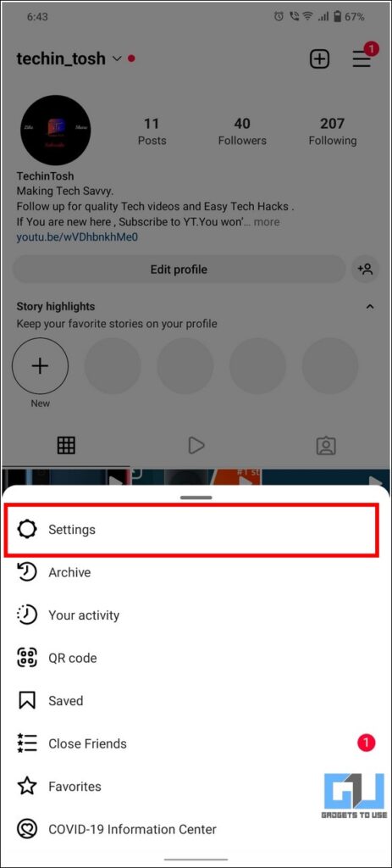Open COVID-19 Information Center heart icon
Image resolution: width=392 pixels, height=868 pixels.
tap(26, 829)
